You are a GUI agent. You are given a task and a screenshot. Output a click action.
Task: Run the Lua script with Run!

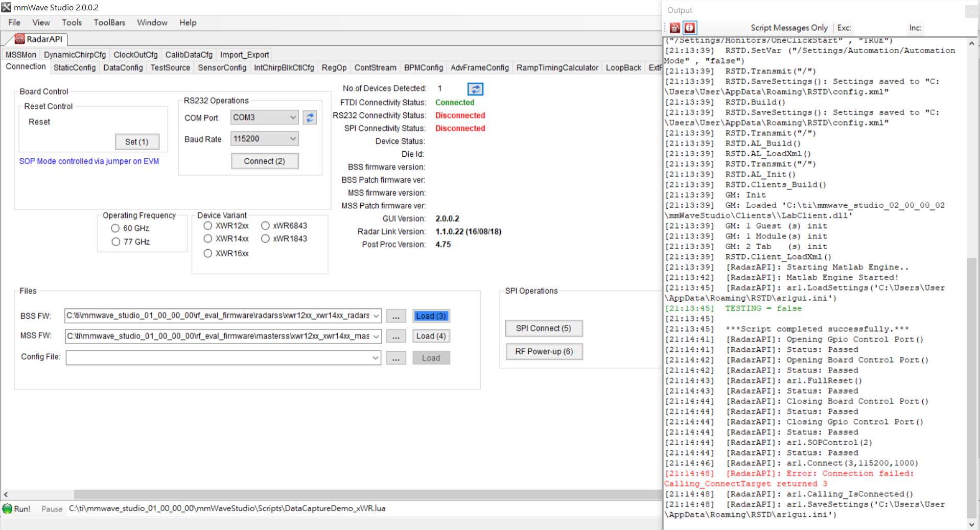click(17, 509)
